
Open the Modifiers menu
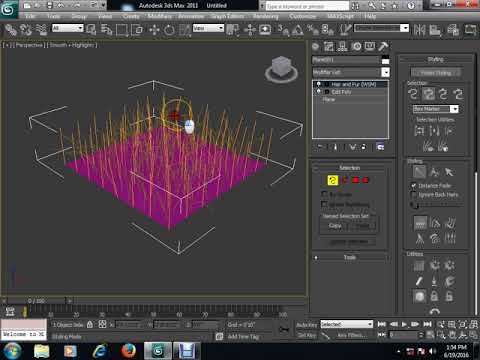coord(159,16)
